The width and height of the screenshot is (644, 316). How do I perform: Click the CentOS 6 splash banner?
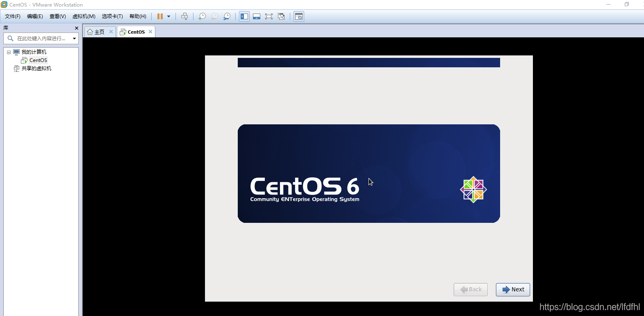click(369, 174)
